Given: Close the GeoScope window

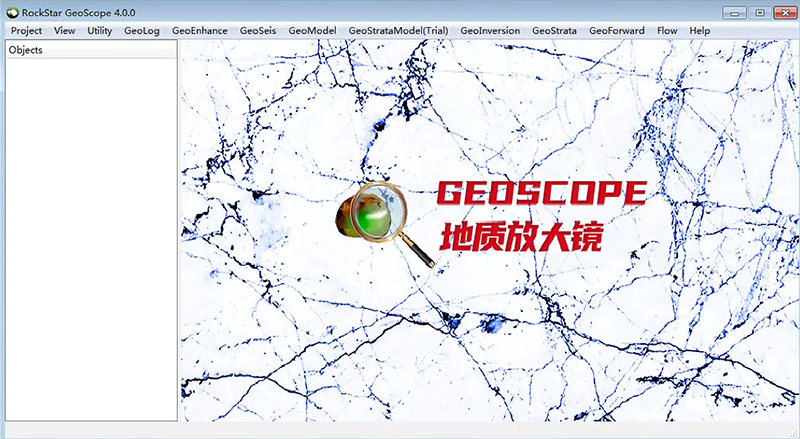Looking at the screenshot, I should 785,13.
